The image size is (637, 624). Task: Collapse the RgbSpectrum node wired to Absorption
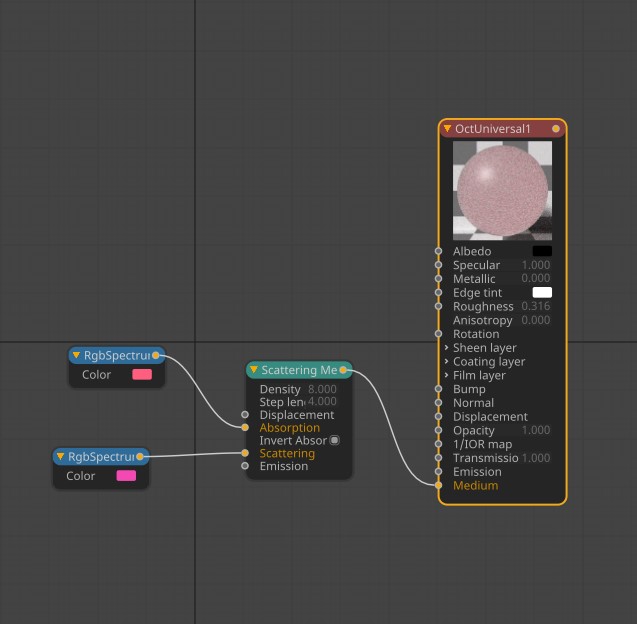76,355
